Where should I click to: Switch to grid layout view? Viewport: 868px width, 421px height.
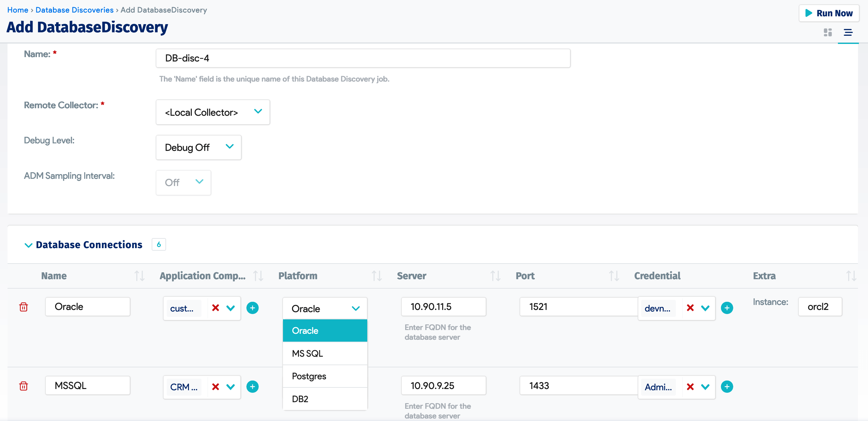tap(828, 32)
